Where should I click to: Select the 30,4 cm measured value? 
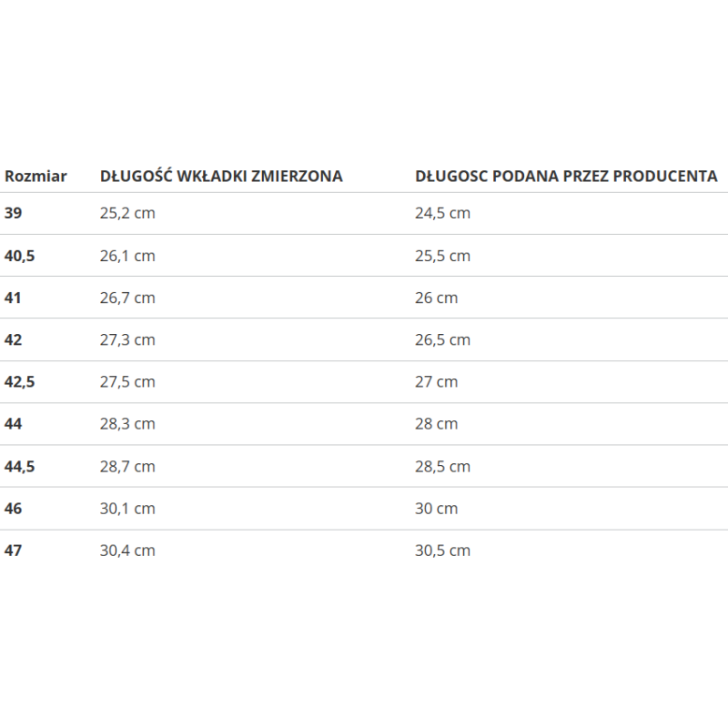pyautogui.click(x=127, y=551)
